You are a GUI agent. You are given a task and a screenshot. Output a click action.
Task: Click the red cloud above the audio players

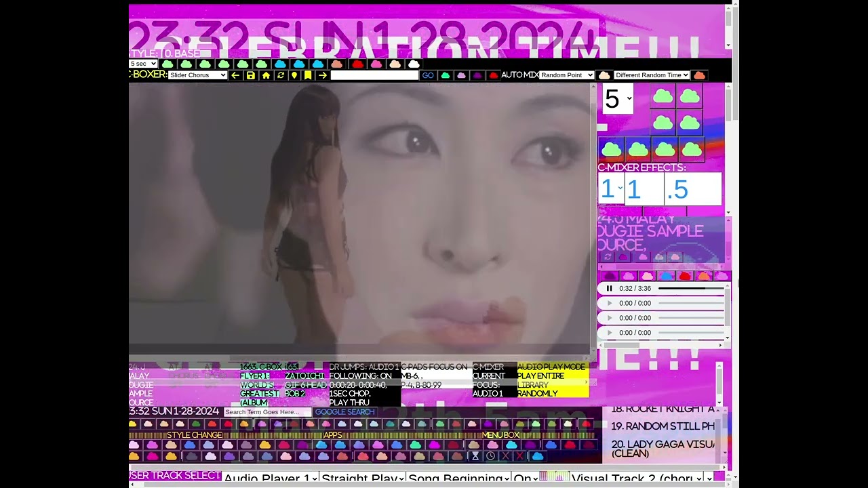tap(685, 277)
